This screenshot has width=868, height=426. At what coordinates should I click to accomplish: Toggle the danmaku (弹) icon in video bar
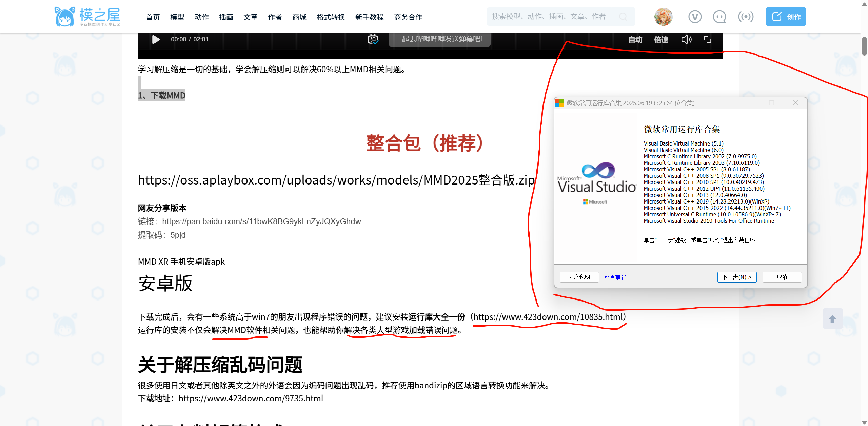tap(373, 39)
